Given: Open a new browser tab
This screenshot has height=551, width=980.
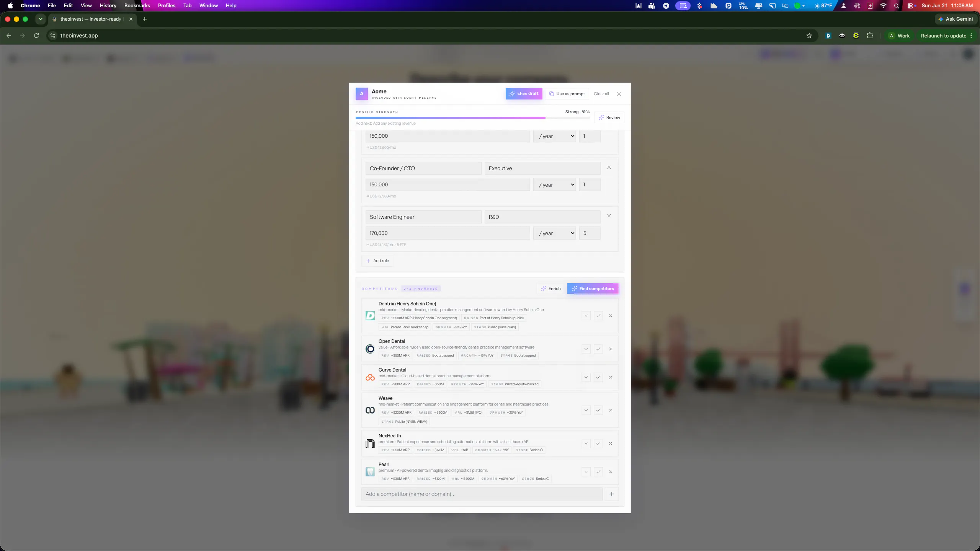Looking at the screenshot, I should click(x=145, y=19).
